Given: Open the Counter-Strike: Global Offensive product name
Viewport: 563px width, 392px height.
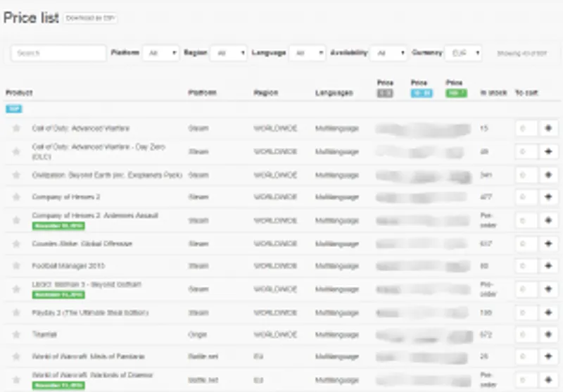Looking at the screenshot, I should [82, 244].
